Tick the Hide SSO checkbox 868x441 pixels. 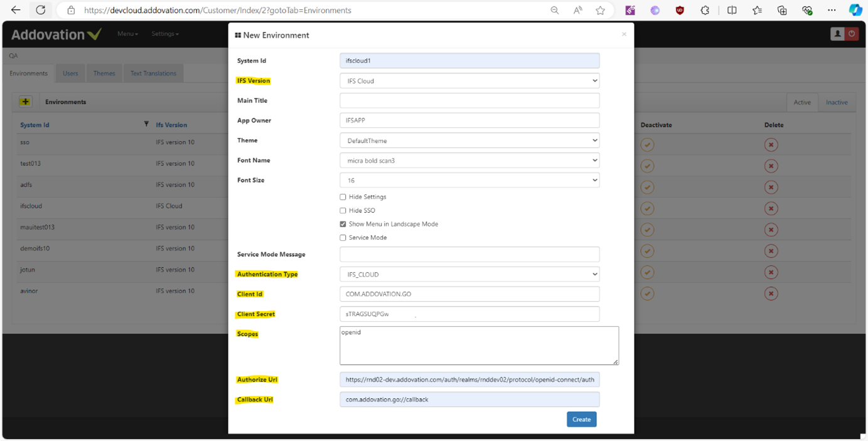[343, 211]
